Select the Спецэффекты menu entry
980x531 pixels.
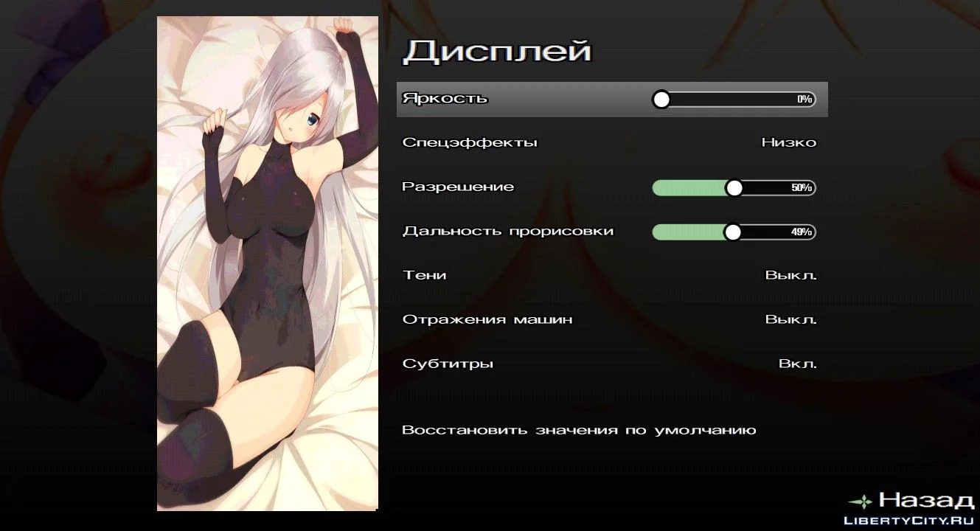[x=470, y=143]
